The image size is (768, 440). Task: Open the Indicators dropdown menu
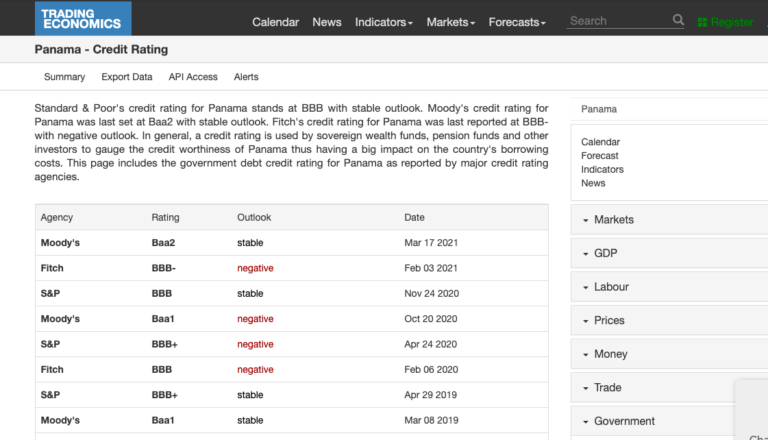point(384,22)
